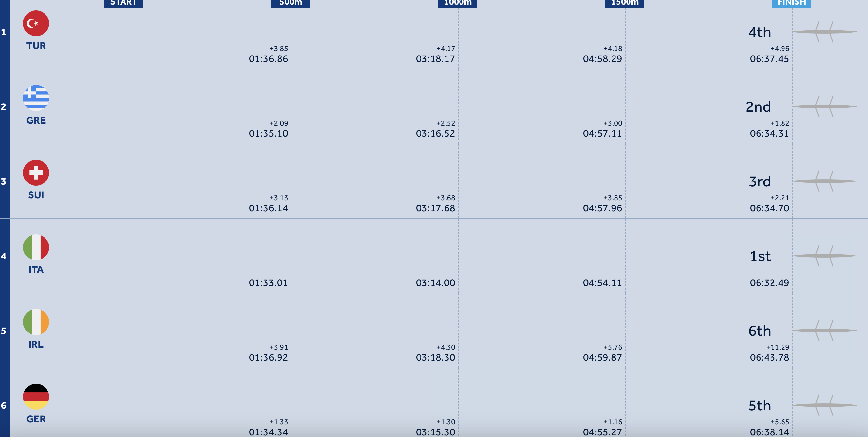Click the Turkey flag icon

point(36,24)
